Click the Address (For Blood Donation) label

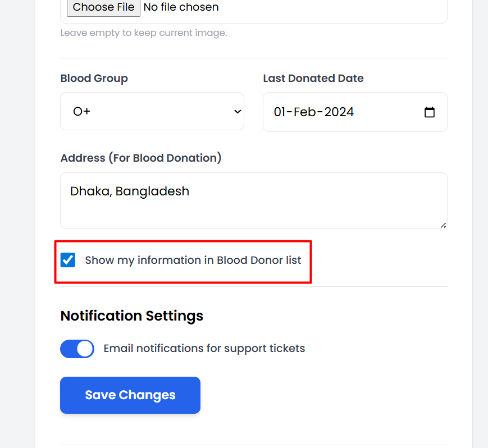(140, 158)
